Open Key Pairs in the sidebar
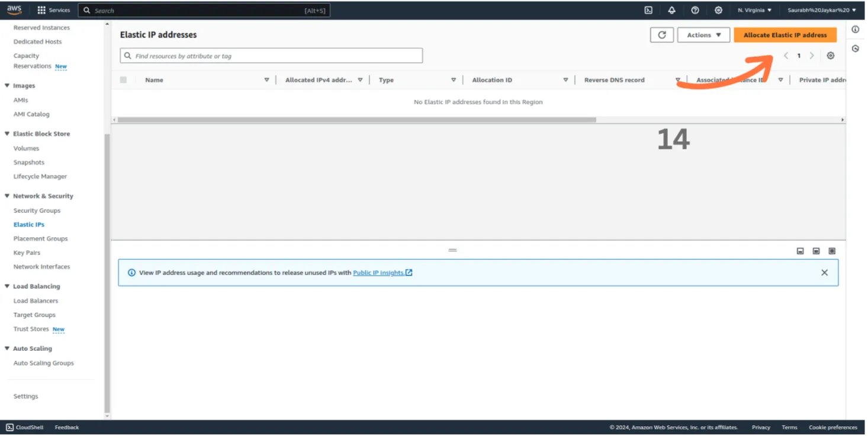 (27, 253)
